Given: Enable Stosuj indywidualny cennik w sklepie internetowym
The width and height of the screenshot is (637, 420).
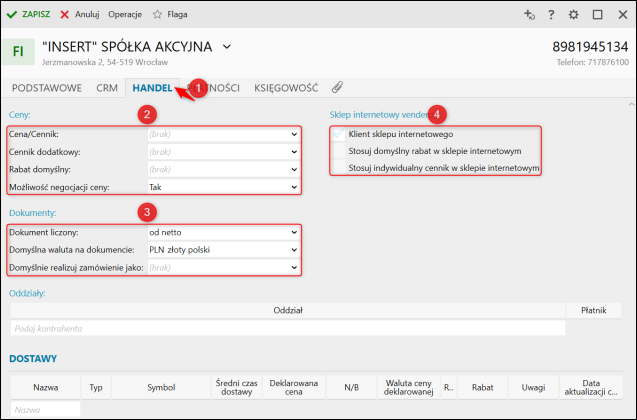Looking at the screenshot, I should click(x=338, y=168).
